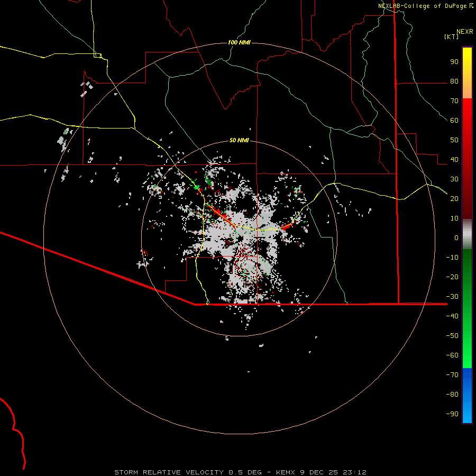Click the 90 value on velocity scale
The image size is (476, 476).
[x=454, y=62]
